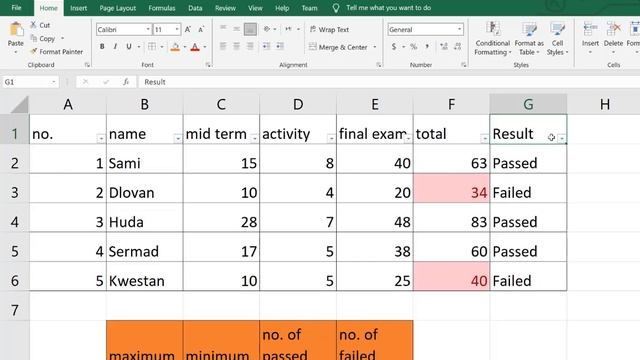Image resolution: width=640 pixels, height=360 pixels.
Task: Switch to the Data tab
Action: click(195, 8)
